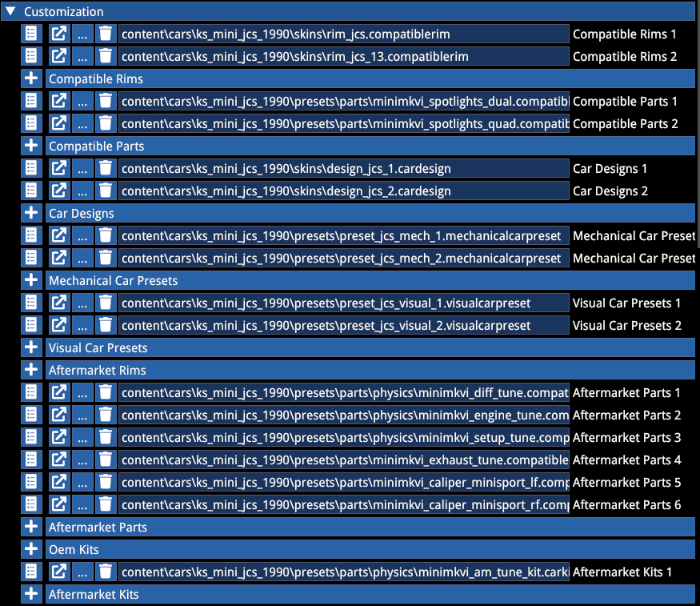Screen dimensions: 700x606
Task: Add a new Compatible Rims entry
Action: coord(31,78)
